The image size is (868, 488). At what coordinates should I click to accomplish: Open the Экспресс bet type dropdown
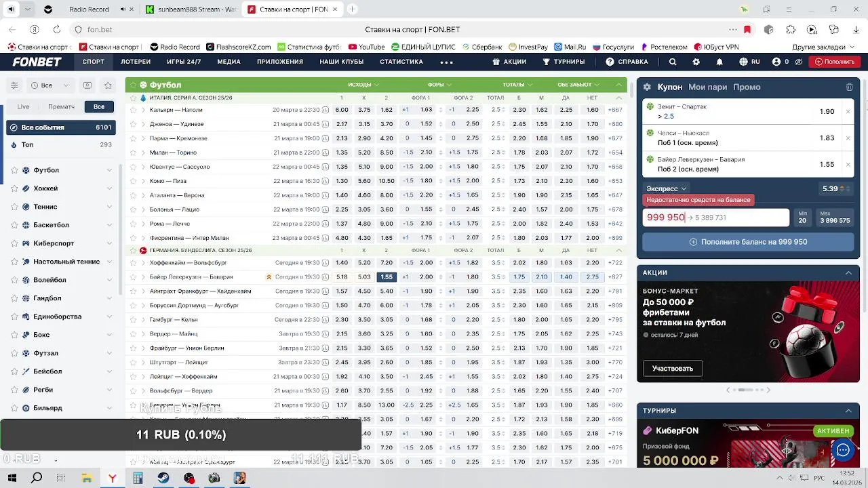(667, 189)
